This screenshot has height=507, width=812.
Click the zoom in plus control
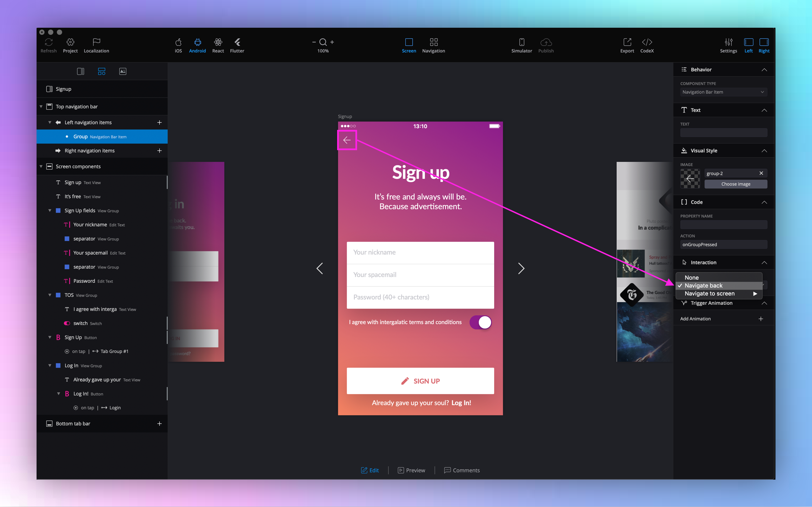tap(332, 42)
